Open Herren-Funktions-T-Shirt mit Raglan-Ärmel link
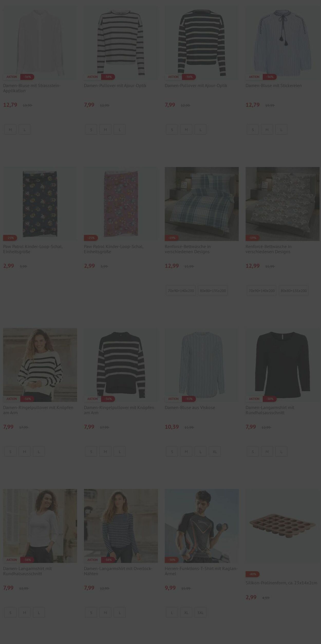Screen dimensions: 321x644 pos(201,571)
